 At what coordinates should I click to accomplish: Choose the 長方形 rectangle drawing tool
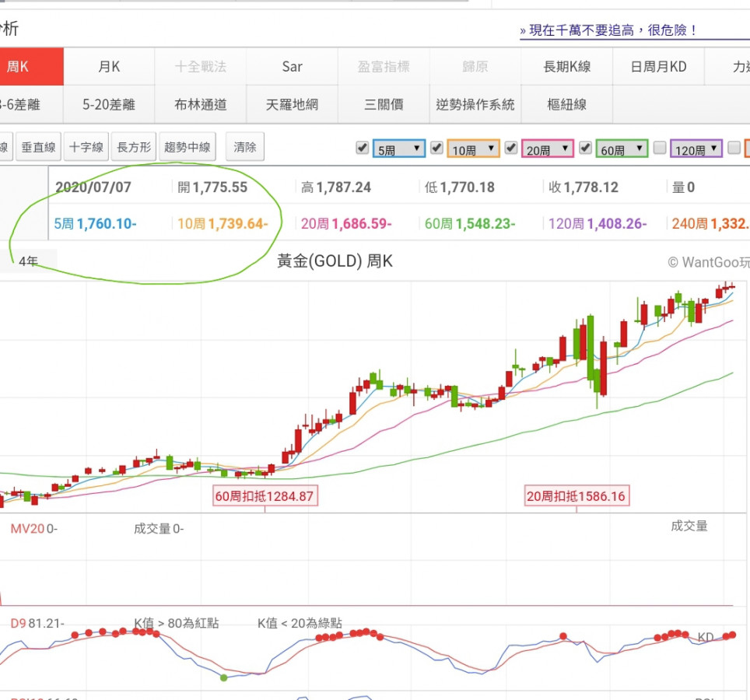coord(135,147)
